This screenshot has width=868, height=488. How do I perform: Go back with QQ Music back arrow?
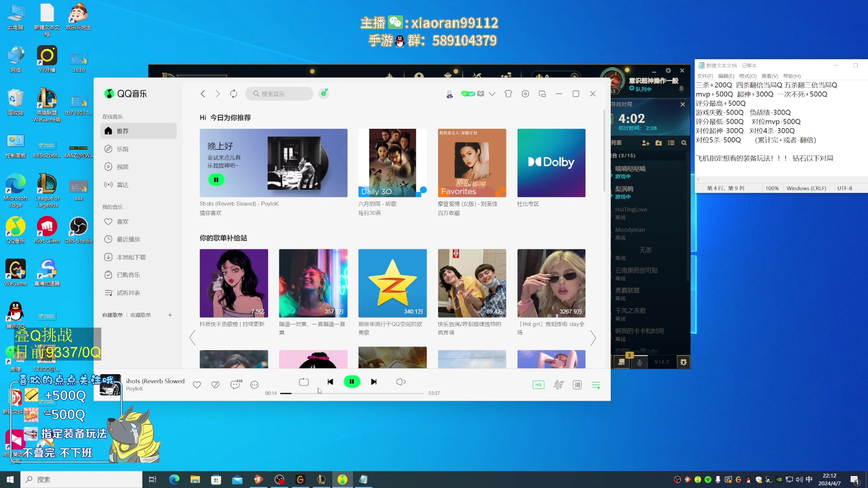coord(203,94)
